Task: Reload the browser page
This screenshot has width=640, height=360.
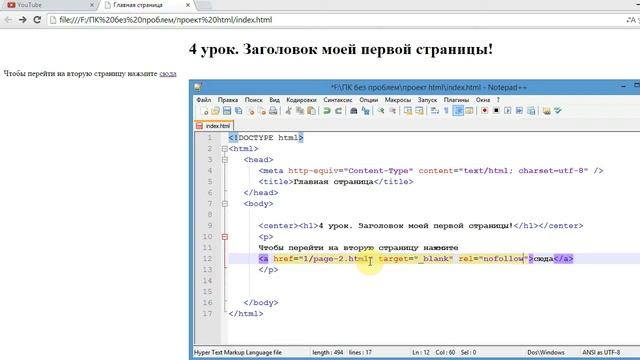Action: click(x=37, y=20)
